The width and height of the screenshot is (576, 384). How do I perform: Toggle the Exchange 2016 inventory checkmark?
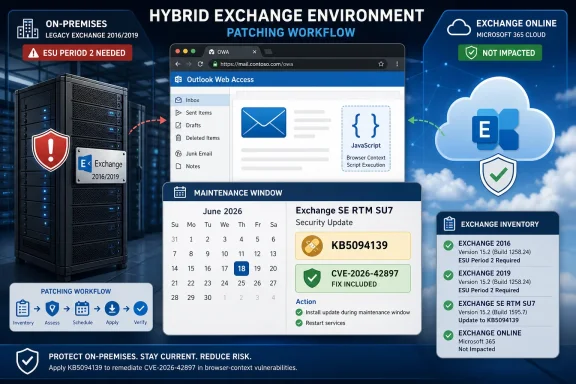448,245
